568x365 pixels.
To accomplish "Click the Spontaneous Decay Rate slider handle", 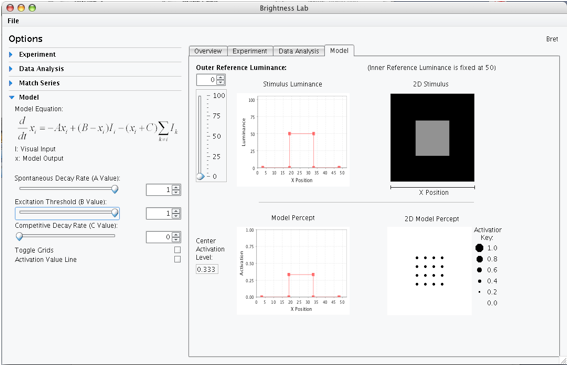I will [x=114, y=189].
